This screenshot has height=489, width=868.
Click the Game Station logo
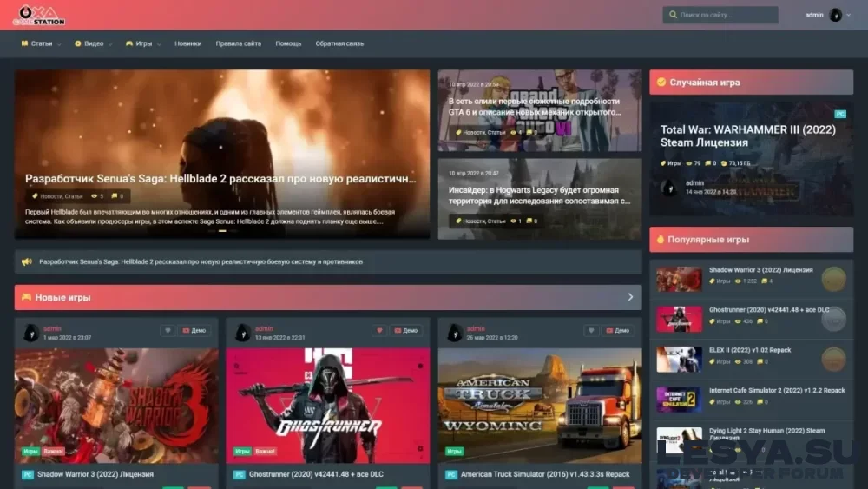[39, 16]
